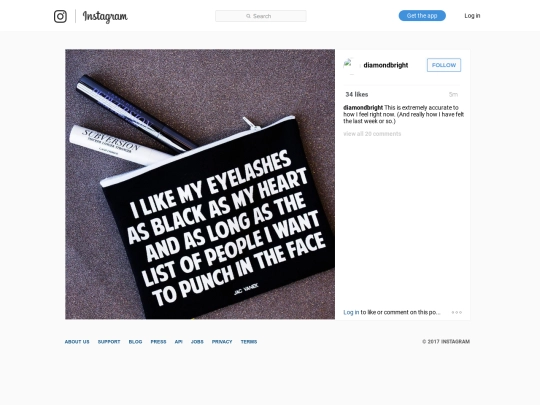Open diamondbright's profile picture
The height and width of the screenshot is (405, 540).
point(351,65)
